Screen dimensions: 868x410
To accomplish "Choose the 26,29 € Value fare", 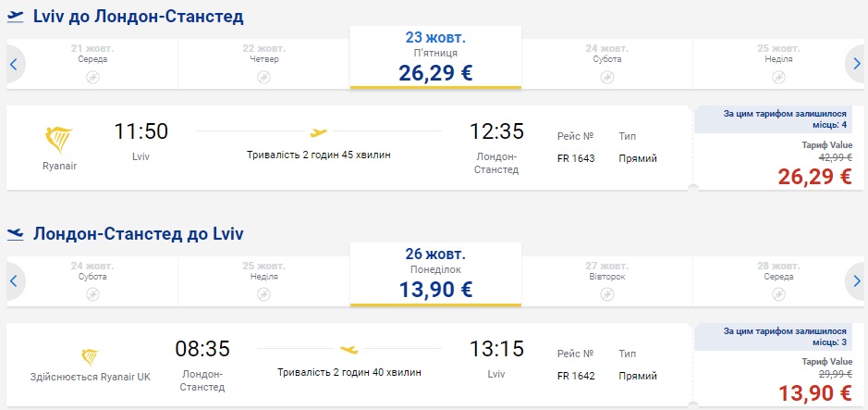I will pos(814,176).
